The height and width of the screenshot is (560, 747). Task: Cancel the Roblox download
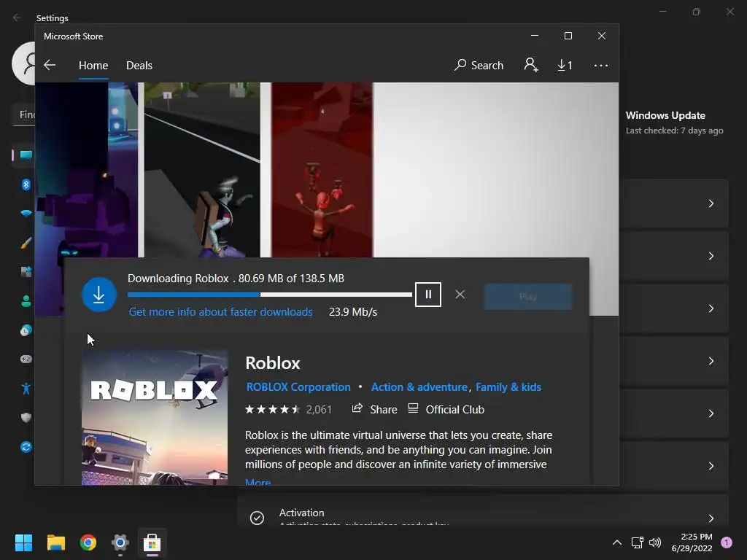click(460, 295)
